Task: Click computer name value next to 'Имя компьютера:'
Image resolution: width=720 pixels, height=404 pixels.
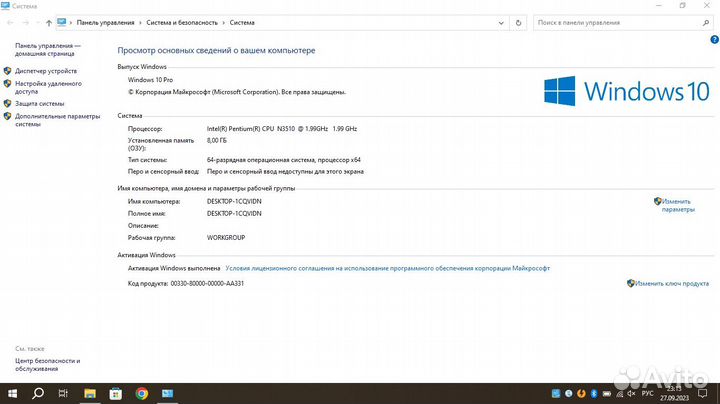Action: click(x=234, y=202)
